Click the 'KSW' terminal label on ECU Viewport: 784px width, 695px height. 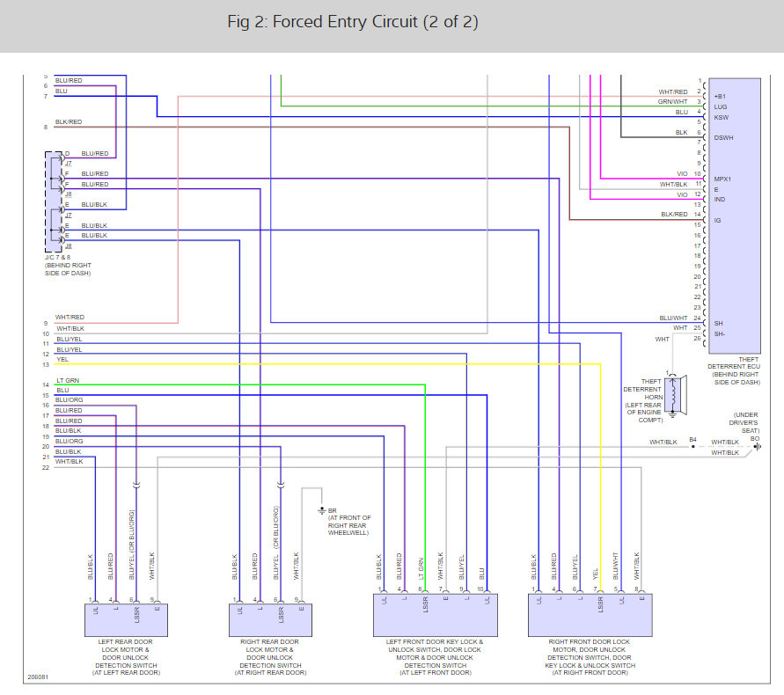721,118
